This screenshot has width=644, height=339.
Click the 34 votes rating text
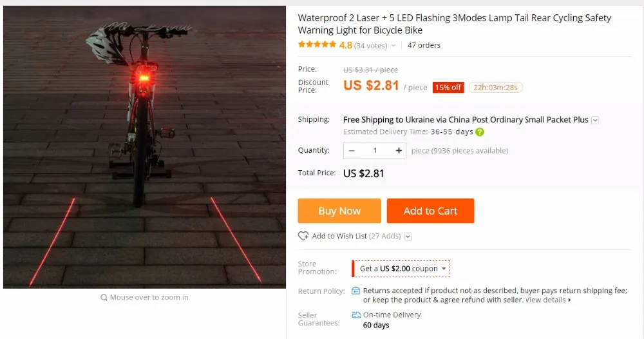pos(370,46)
